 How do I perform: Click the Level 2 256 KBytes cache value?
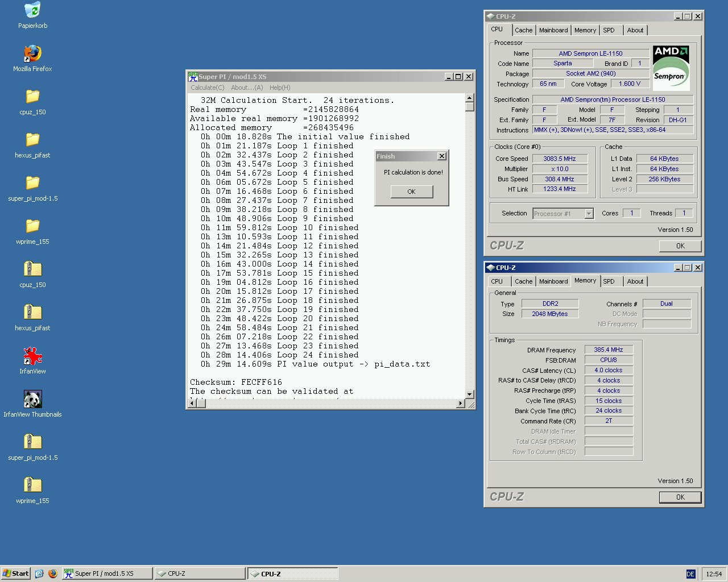tap(664, 179)
